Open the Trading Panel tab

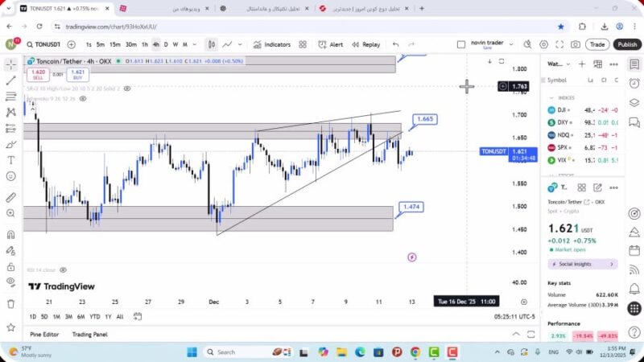click(x=89, y=334)
